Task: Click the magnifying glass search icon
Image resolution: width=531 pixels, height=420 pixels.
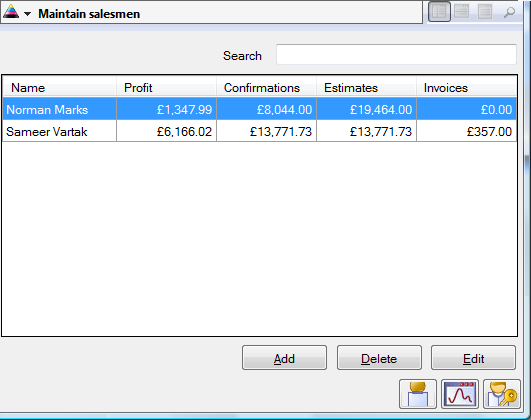Action: tap(509, 13)
